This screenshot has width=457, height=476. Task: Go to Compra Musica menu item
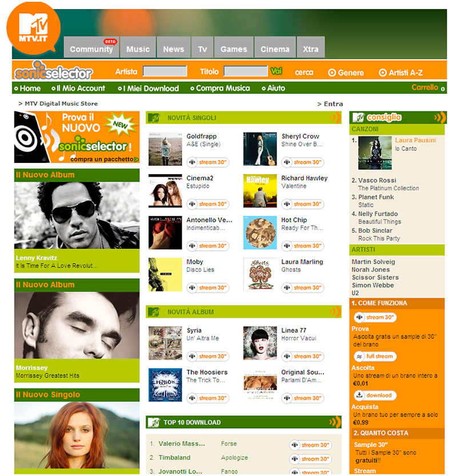(221, 89)
